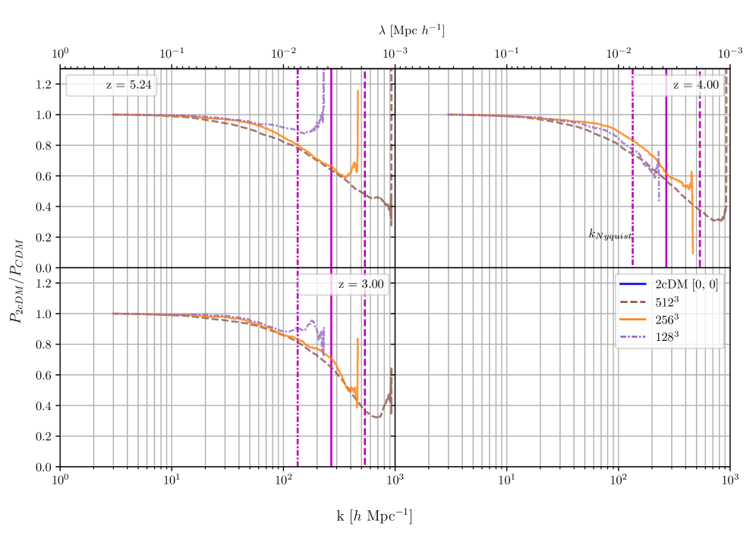756x533 pixels.
Task: Select the purple 128³ legend entry
Action: [650, 336]
